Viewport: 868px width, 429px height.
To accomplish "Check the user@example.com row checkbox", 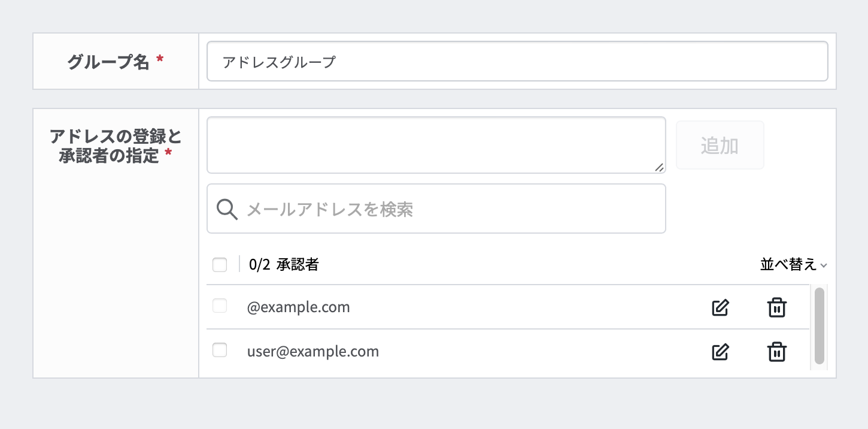I will [220, 351].
